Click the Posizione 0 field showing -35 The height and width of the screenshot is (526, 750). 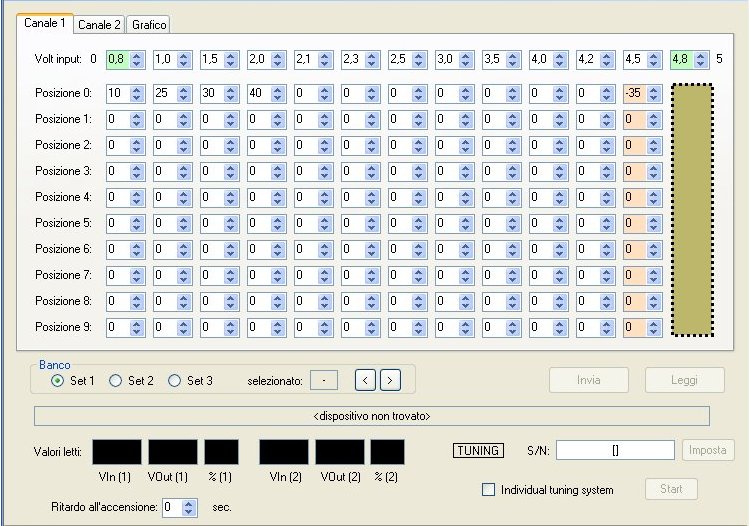635,93
